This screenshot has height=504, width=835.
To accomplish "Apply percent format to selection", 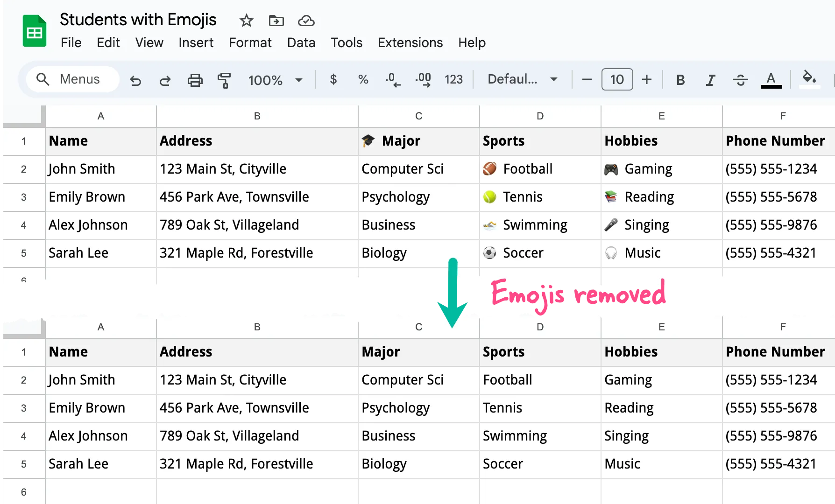I will (x=363, y=79).
